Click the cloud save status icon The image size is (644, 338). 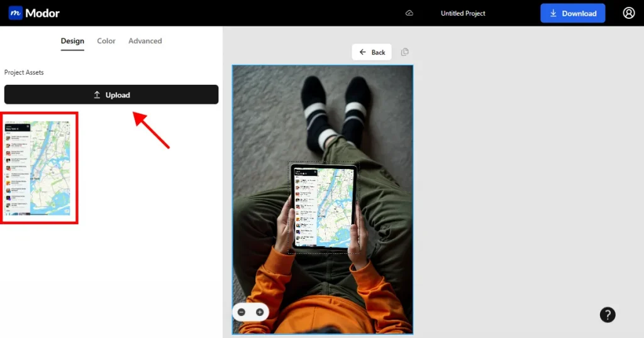click(409, 13)
